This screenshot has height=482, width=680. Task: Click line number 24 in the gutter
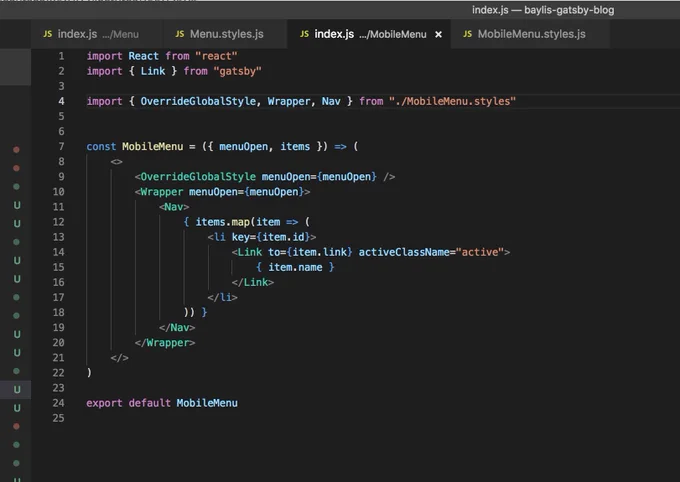click(x=59, y=403)
